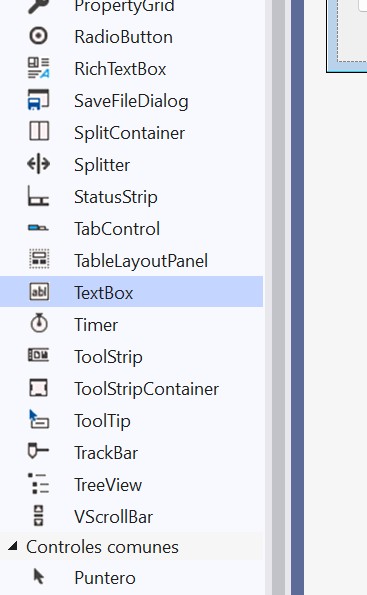The height and width of the screenshot is (595, 367).
Task: Click the ToolTip label
Action: [x=102, y=421]
